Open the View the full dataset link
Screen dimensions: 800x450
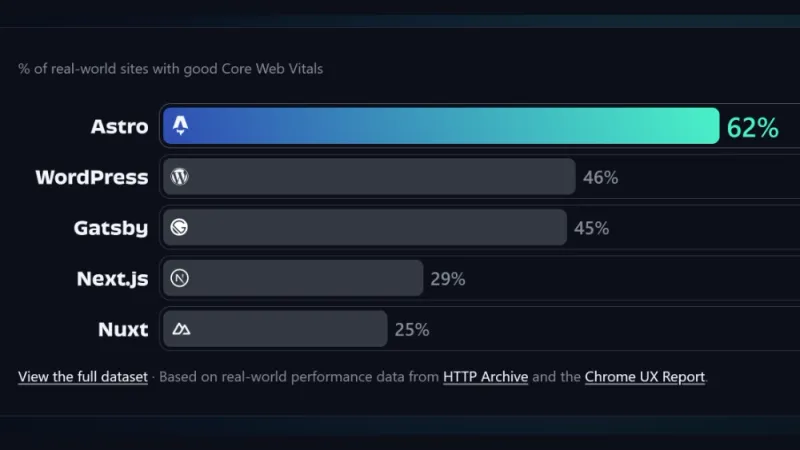(83, 377)
